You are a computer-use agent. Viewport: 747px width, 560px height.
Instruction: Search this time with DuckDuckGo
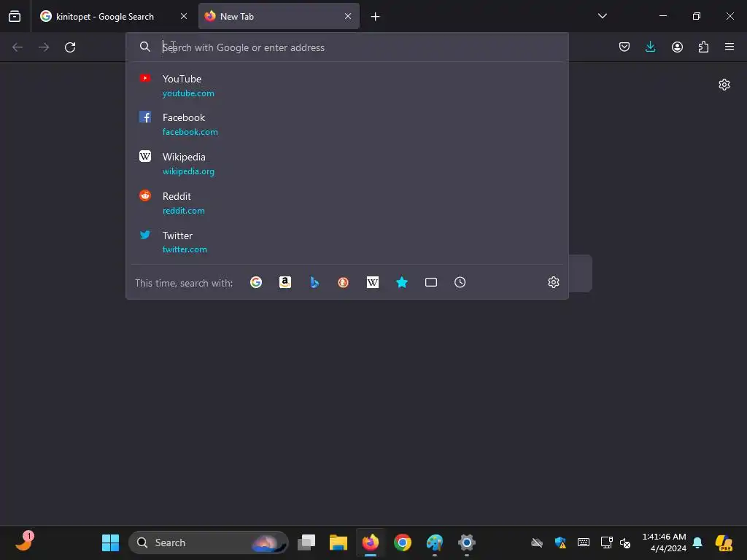click(x=343, y=282)
